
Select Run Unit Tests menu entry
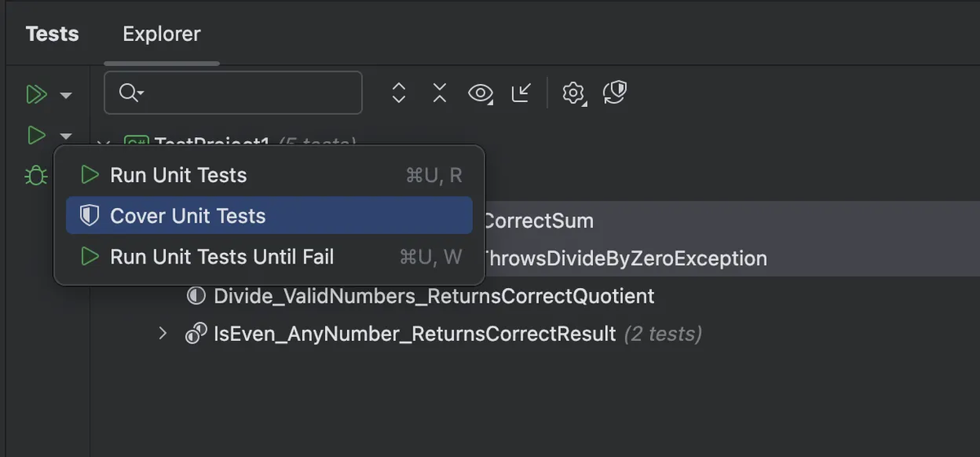[x=178, y=175]
